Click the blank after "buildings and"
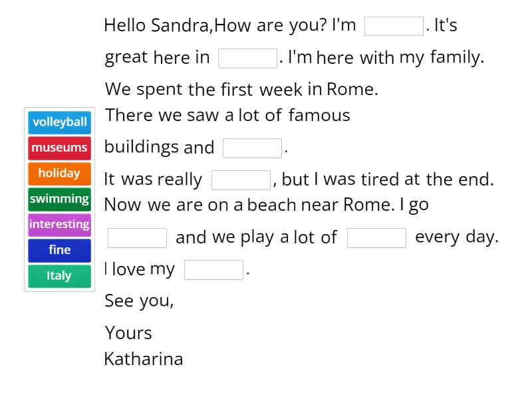 252,148
